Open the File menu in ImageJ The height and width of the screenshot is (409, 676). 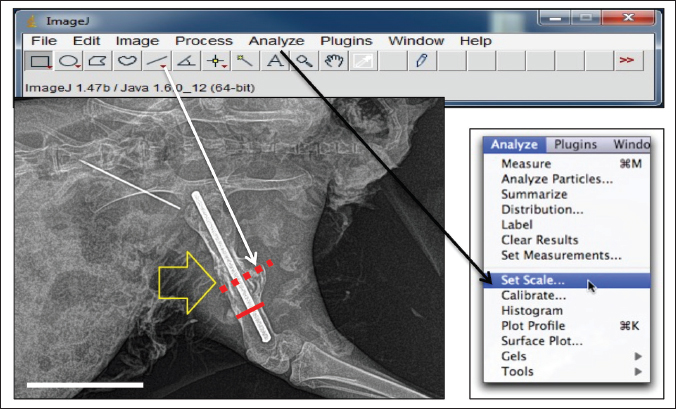click(x=43, y=41)
